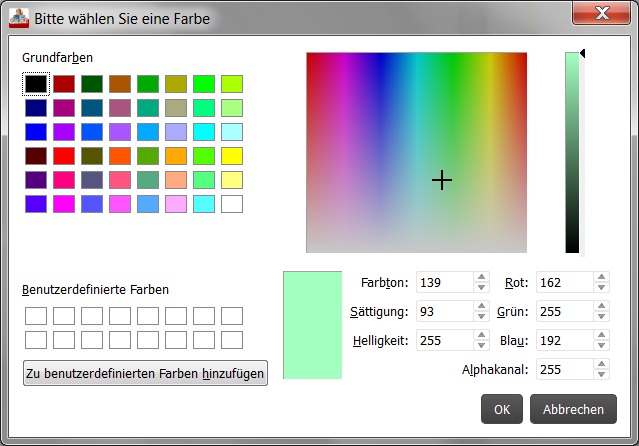The height and width of the screenshot is (446, 639).
Task: Click into the Farbton input field
Action: pos(445,283)
